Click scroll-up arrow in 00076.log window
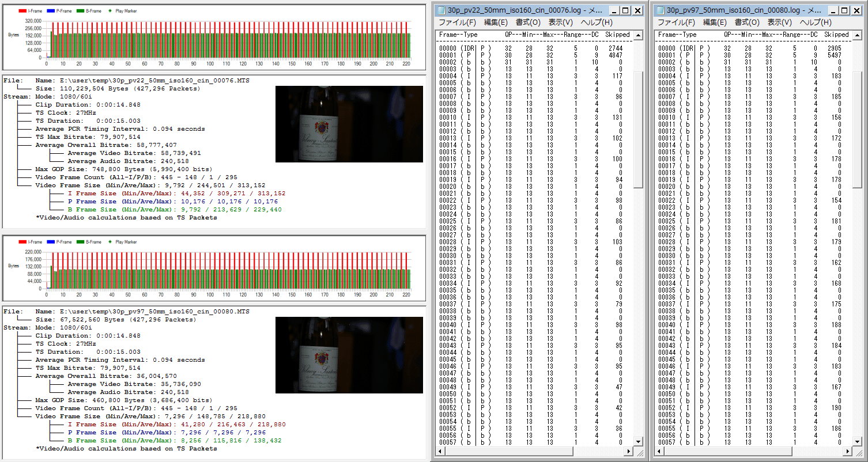The width and height of the screenshot is (868, 462). pyautogui.click(x=638, y=36)
